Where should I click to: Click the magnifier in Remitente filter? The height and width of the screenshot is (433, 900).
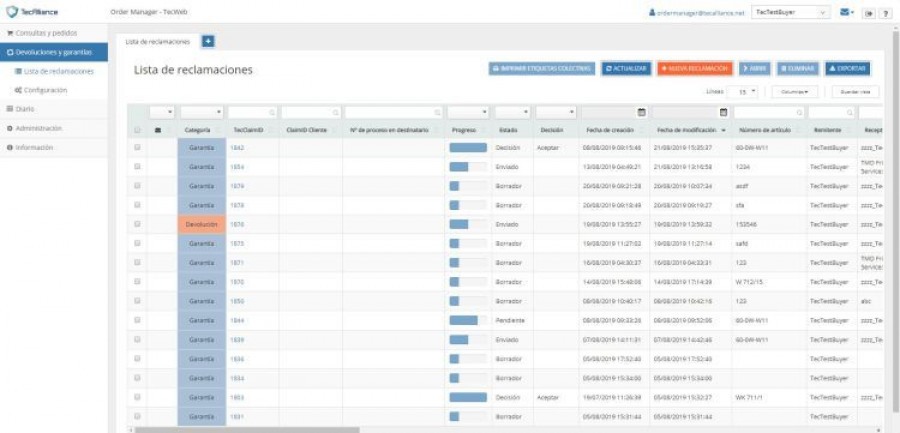pyautogui.click(x=848, y=113)
